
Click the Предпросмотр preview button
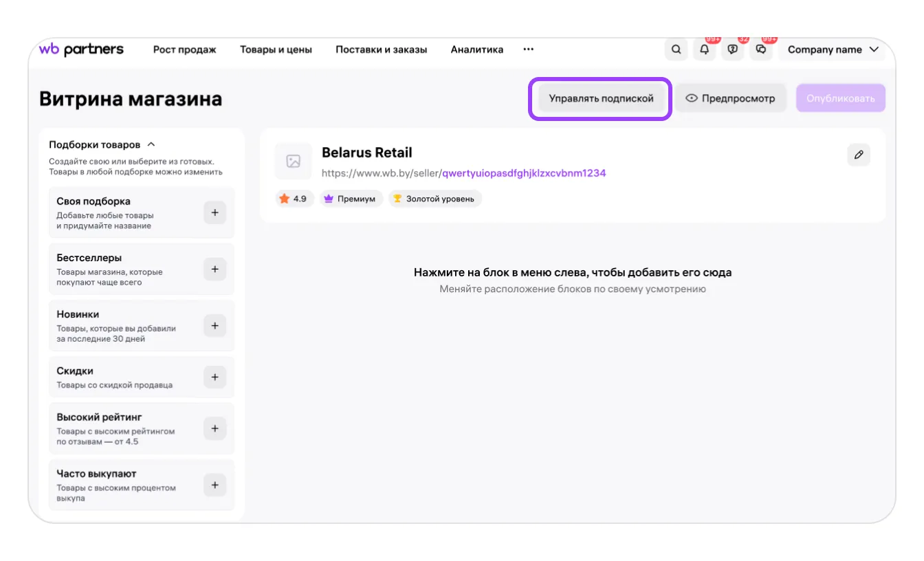tap(730, 98)
